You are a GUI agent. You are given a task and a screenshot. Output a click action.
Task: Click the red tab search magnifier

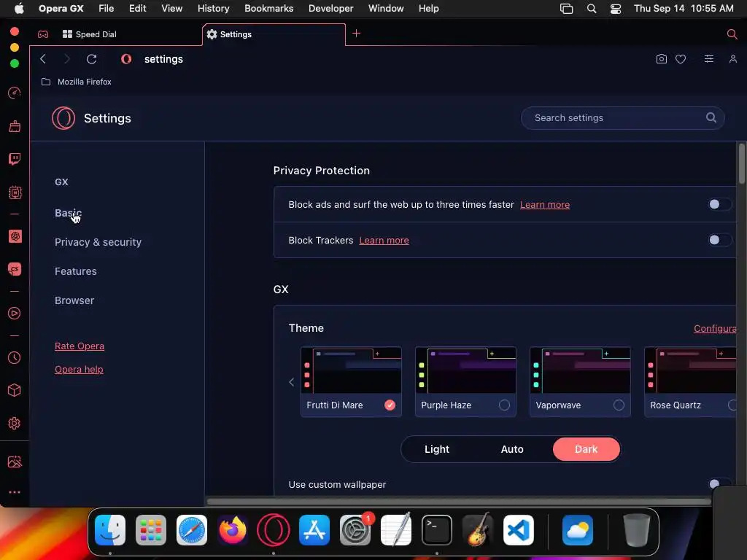pos(732,34)
